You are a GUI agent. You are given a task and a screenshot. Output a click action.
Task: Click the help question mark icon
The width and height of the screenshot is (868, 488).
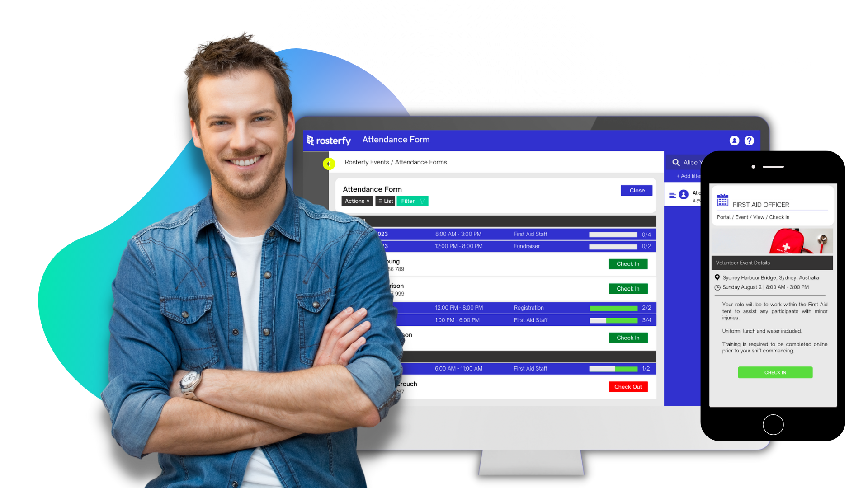(750, 141)
